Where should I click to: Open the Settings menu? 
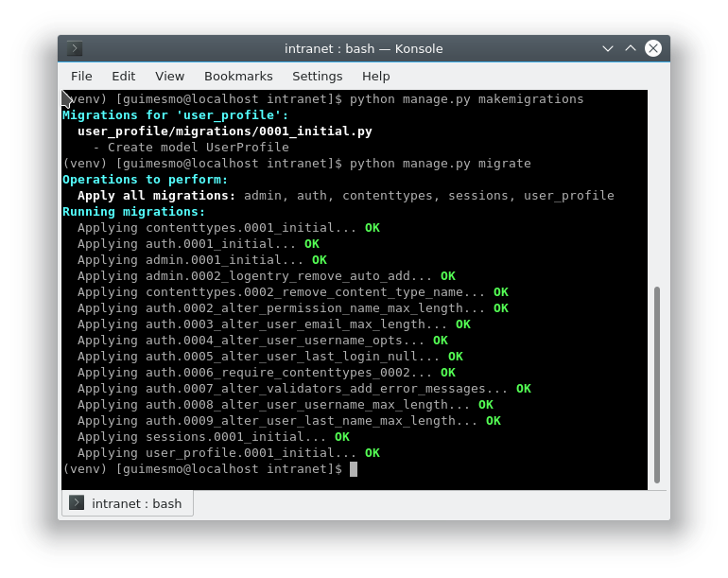[x=317, y=77]
